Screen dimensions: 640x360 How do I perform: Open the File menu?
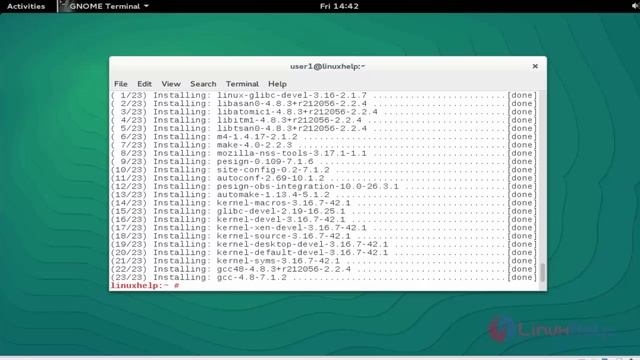120,84
